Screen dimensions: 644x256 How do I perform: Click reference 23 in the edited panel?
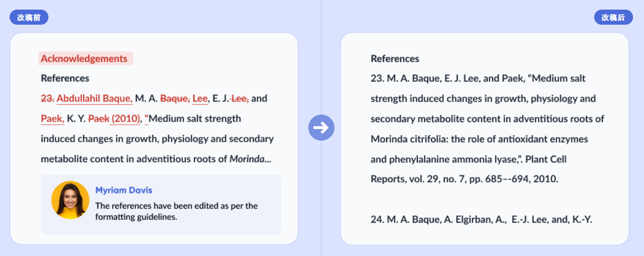(x=487, y=128)
